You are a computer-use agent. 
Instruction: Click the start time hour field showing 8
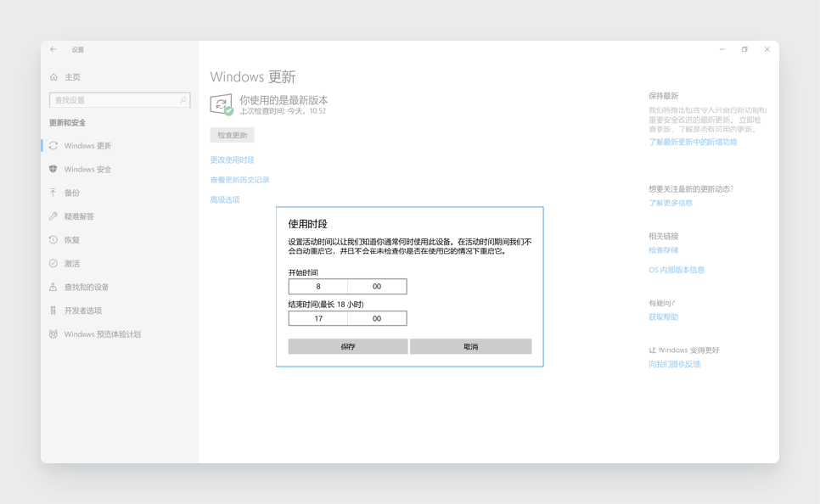[318, 286]
